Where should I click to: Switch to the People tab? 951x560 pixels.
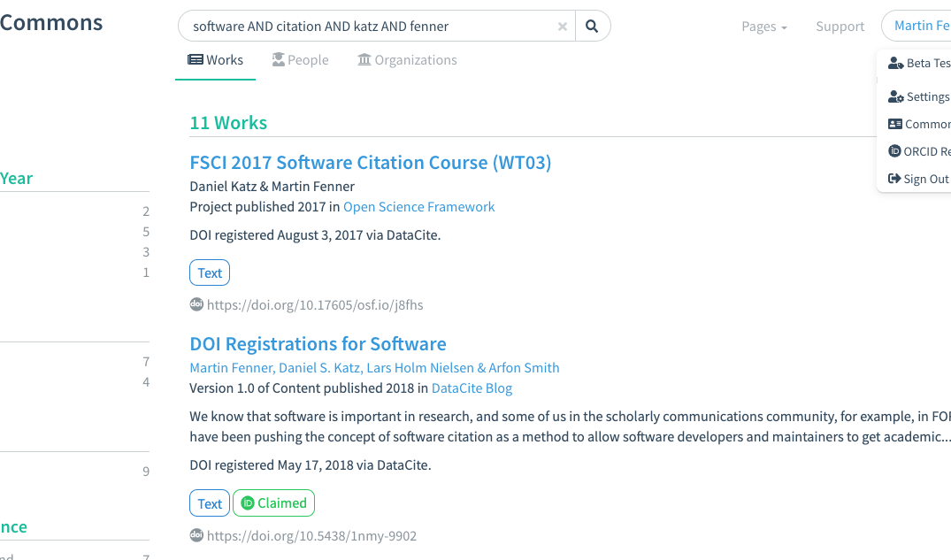300,60
